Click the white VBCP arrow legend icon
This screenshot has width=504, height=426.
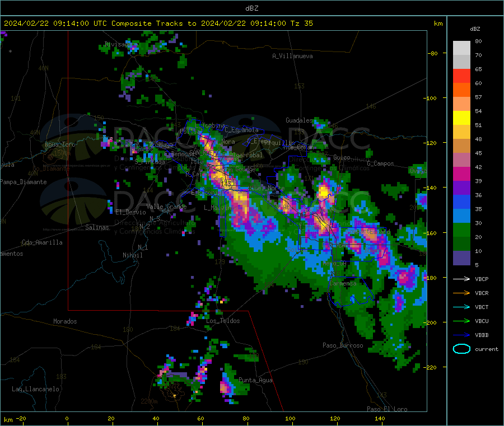[x=461, y=279]
